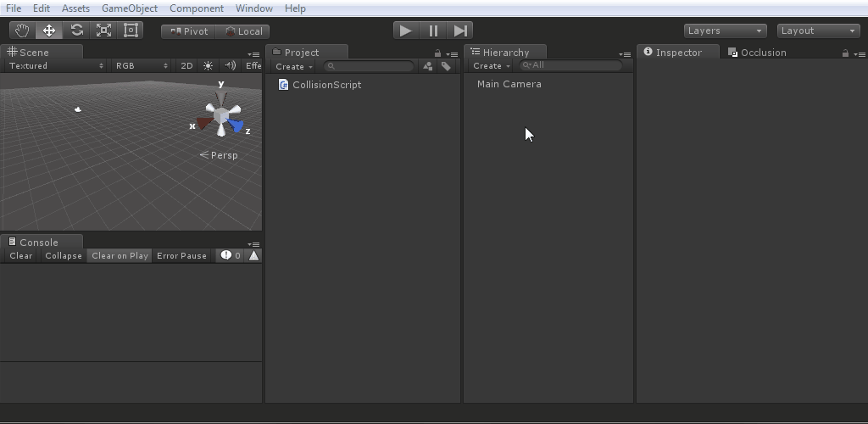Lock the Inspector panel
Screen dimensions: 868x424
click(x=845, y=53)
